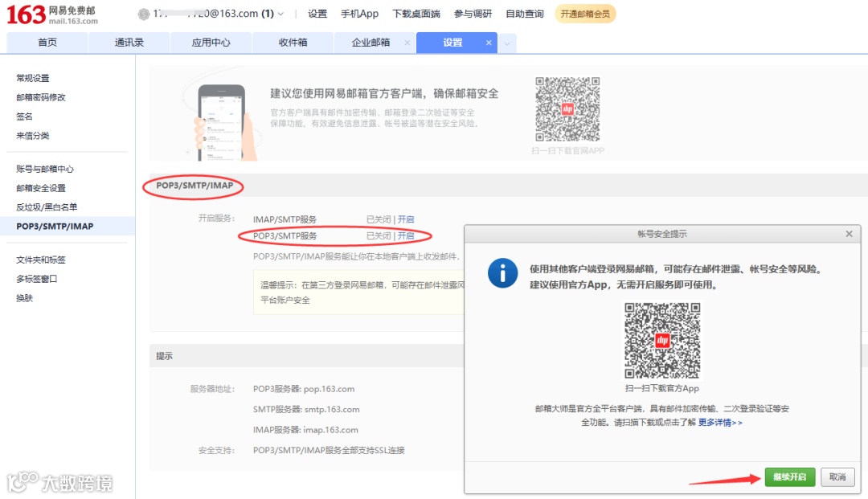Open the 设置 link in header
The image size is (868, 499).
point(317,14)
